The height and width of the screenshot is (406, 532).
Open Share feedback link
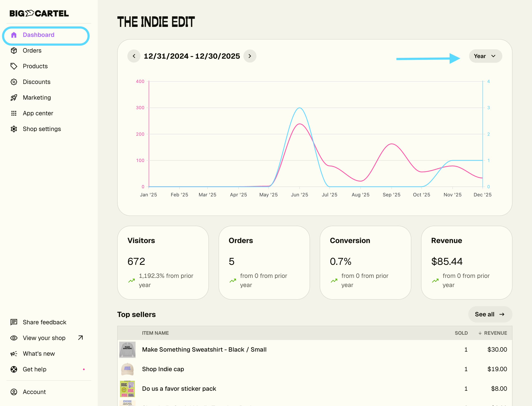coord(44,322)
